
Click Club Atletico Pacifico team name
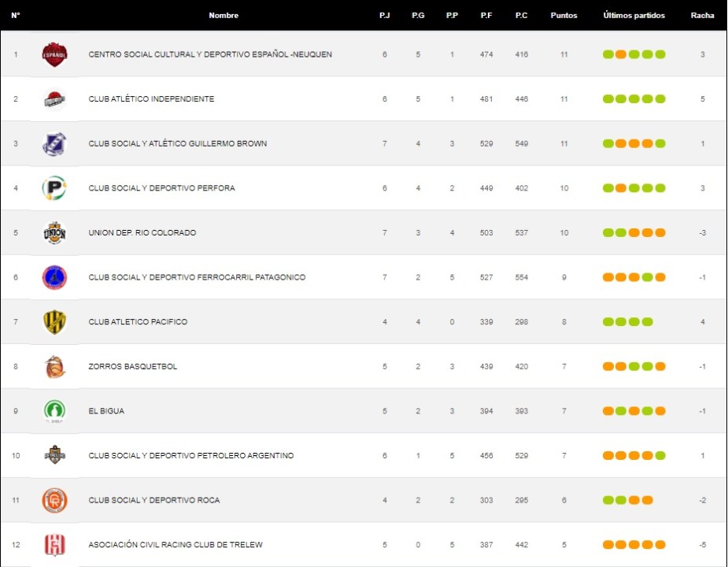138,322
